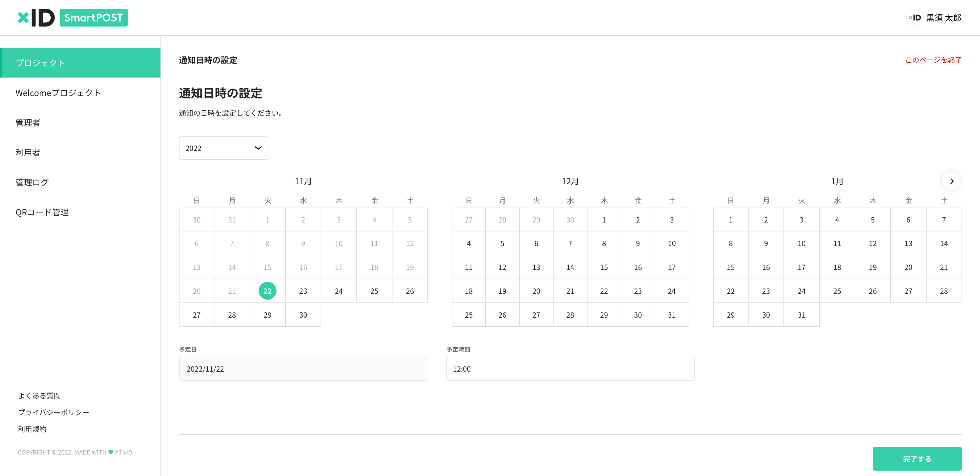Viewport: 980px width, 476px height.
Task: Click the xID SmartPOST logo
Action: (72, 17)
